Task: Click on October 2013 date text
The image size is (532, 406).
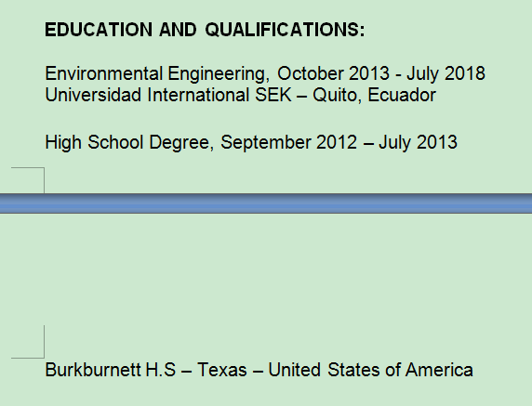Action: [x=334, y=73]
